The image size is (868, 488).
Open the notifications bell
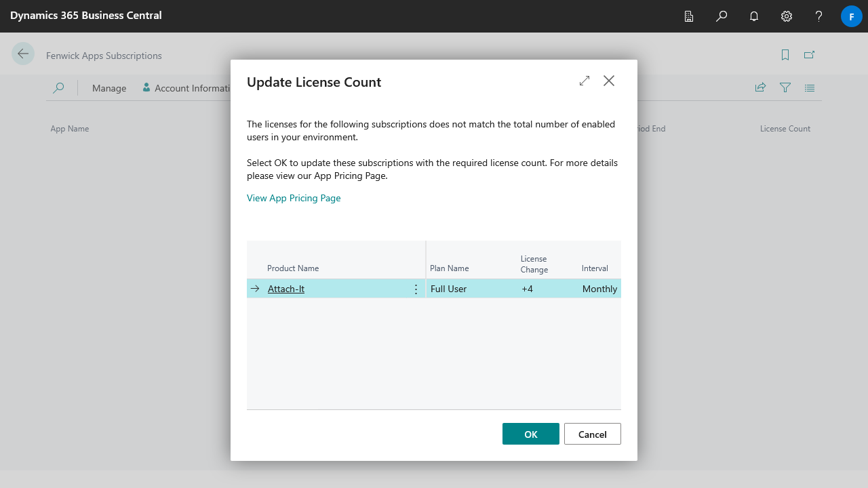pyautogui.click(x=754, y=16)
